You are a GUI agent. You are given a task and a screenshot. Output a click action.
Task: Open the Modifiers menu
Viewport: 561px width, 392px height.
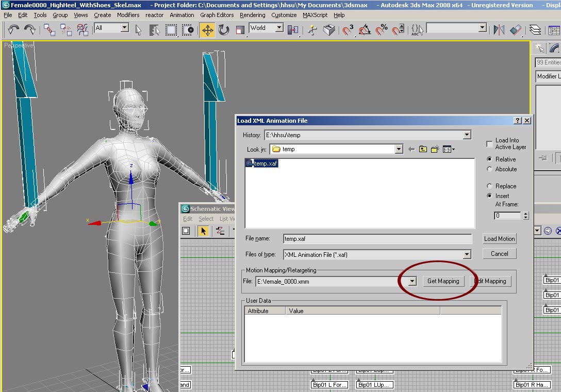coord(128,15)
